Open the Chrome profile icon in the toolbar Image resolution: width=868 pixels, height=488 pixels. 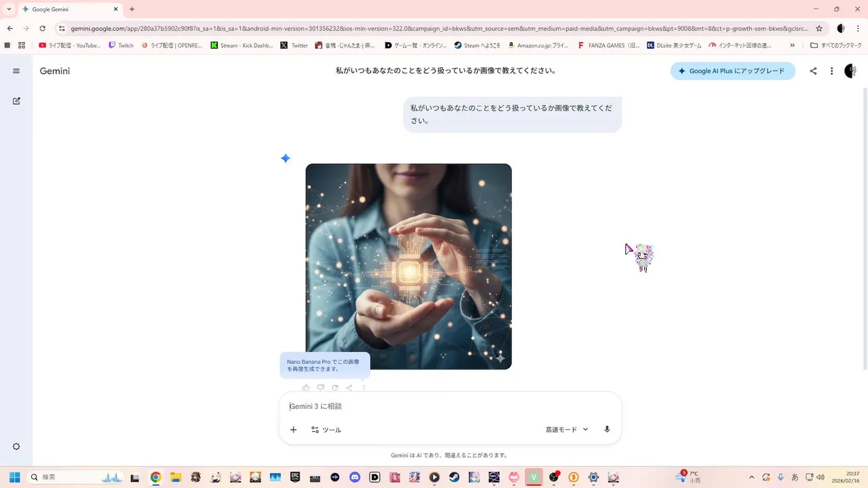pyautogui.click(x=841, y=28)
